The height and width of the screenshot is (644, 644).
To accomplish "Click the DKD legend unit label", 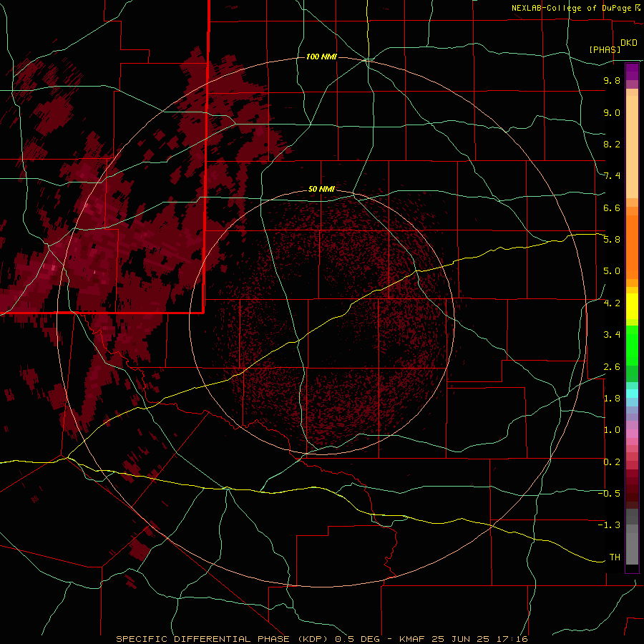I will coord(629,43).
